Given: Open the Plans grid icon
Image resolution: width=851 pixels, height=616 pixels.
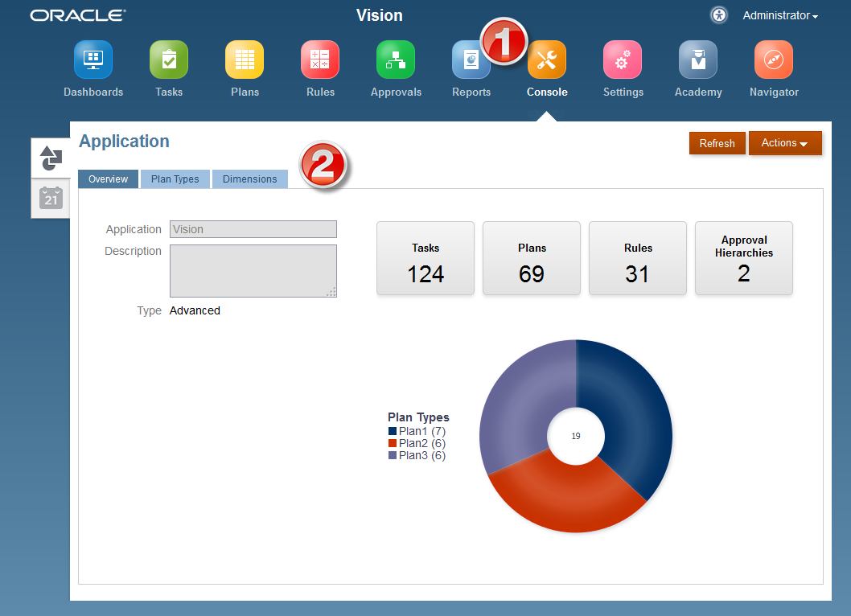Looking at the screenshot, I should (x=245, y=60).
